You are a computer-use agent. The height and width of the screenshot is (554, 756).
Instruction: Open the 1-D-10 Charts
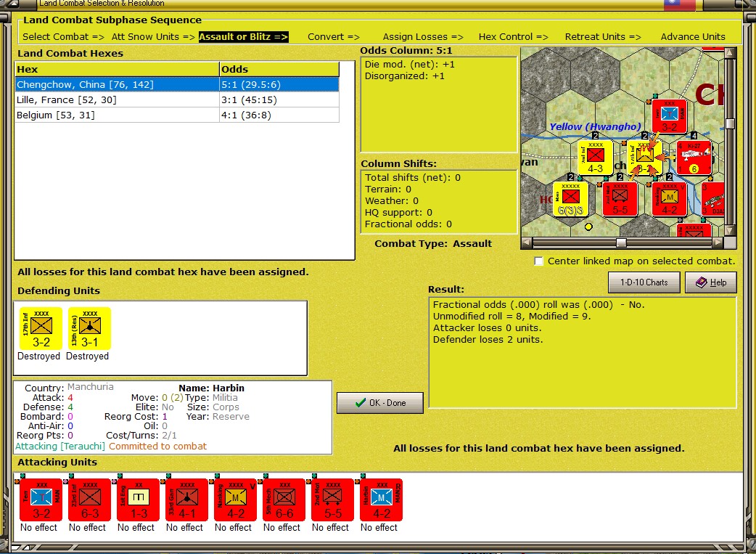[x=644, y=282]
